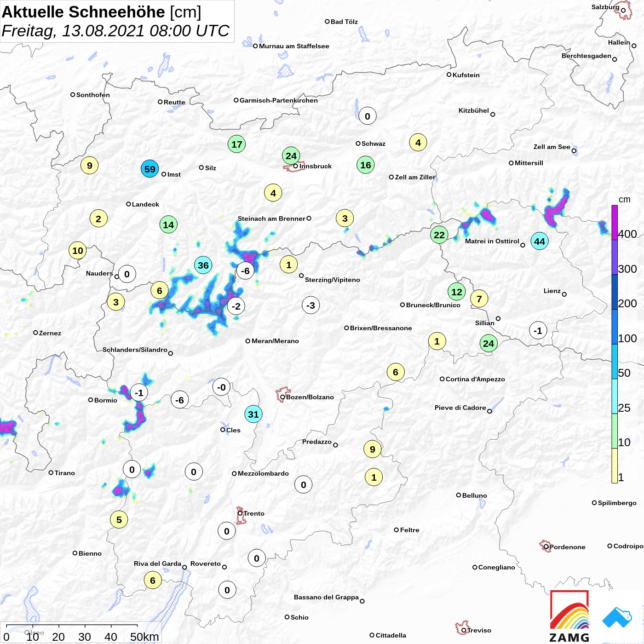Click the Bormio town label
This screenshot has width=644, height=644.
point(106,400)
